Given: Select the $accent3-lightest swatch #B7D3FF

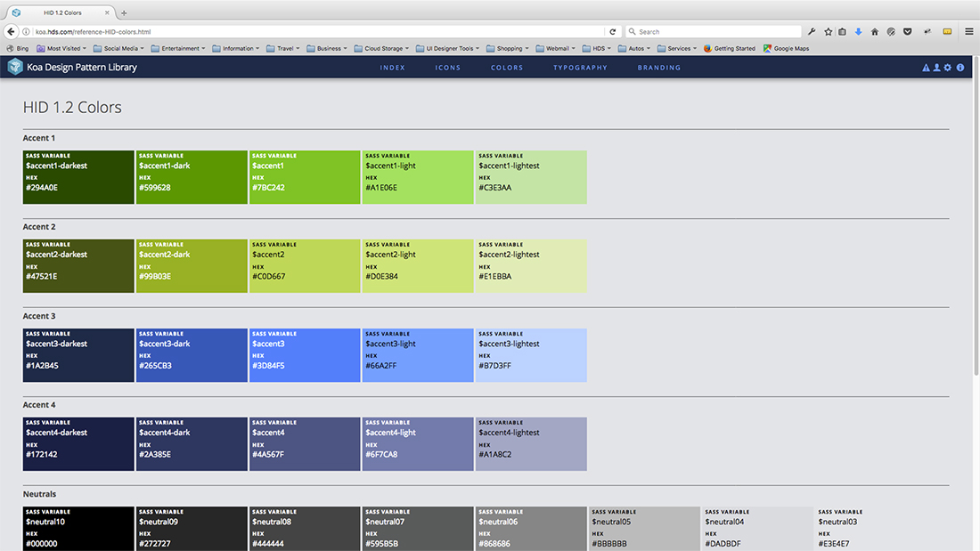Looking at the screenshot, I should pyautogui.click(x=531, y=355).
